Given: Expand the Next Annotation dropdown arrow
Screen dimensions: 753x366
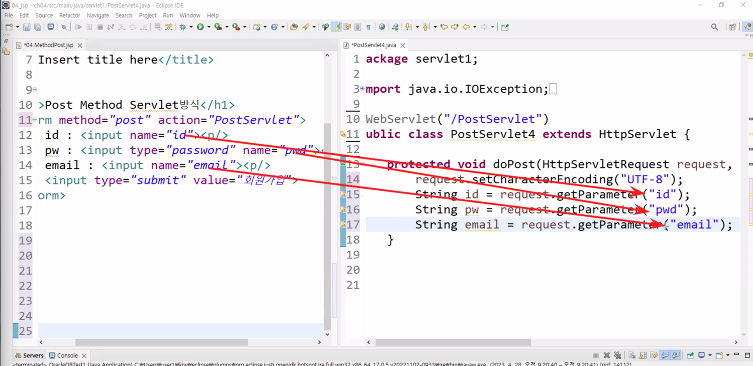Looking at the screenshot, I should pos(417,27).
